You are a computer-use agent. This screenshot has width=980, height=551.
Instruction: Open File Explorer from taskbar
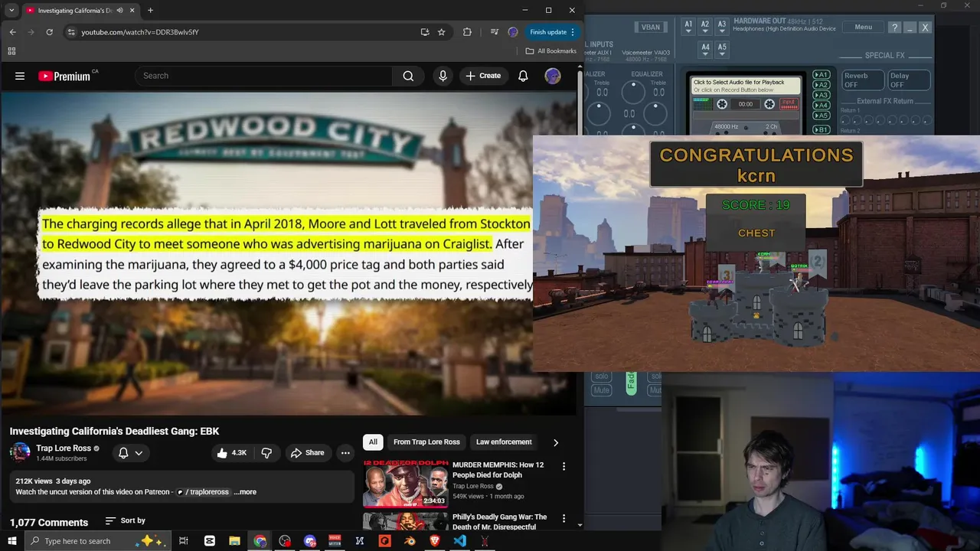[x=235, y=541]
